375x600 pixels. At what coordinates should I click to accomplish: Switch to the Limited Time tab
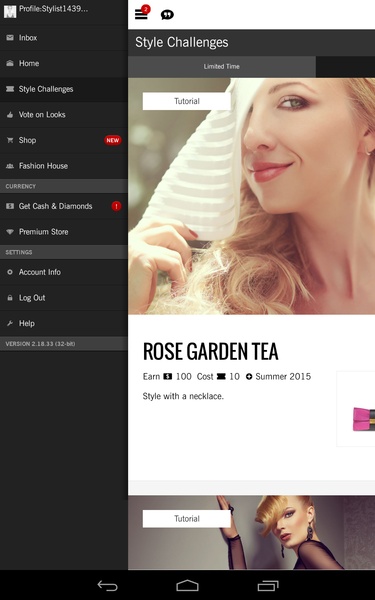pos(222,67)
